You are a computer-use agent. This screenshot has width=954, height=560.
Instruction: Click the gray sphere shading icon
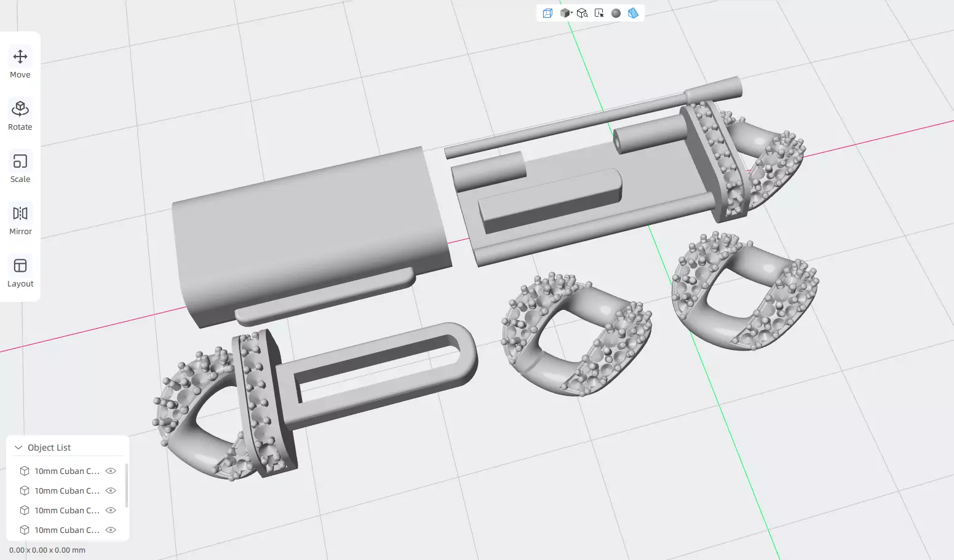(616, 13)
